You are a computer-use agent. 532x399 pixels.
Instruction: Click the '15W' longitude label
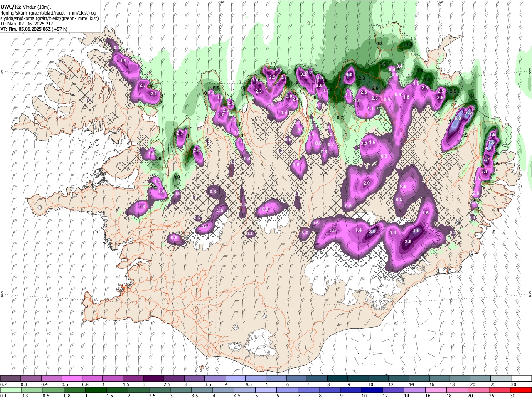[440, 2]
